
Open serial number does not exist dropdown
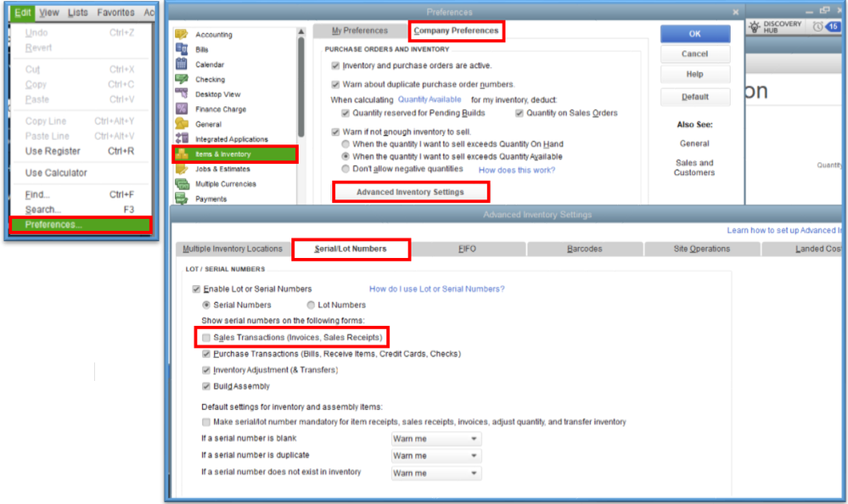click(436, 473)
